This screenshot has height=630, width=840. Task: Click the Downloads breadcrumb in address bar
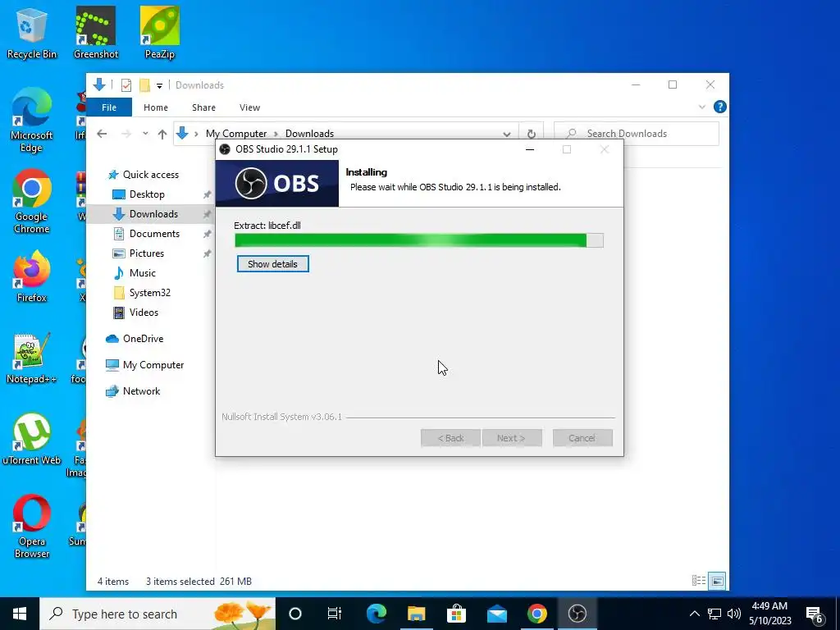click(309, 134)
